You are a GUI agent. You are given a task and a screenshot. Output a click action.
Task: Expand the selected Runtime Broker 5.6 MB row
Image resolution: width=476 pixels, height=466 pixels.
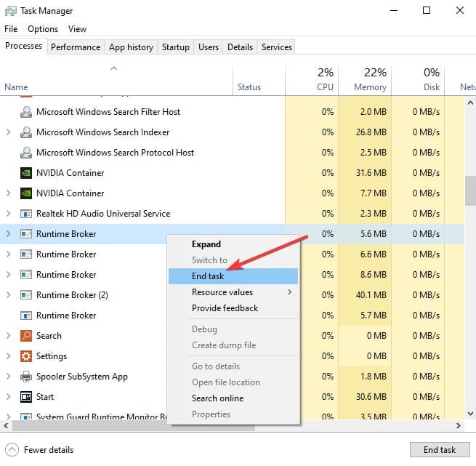(x=9, y=234)
